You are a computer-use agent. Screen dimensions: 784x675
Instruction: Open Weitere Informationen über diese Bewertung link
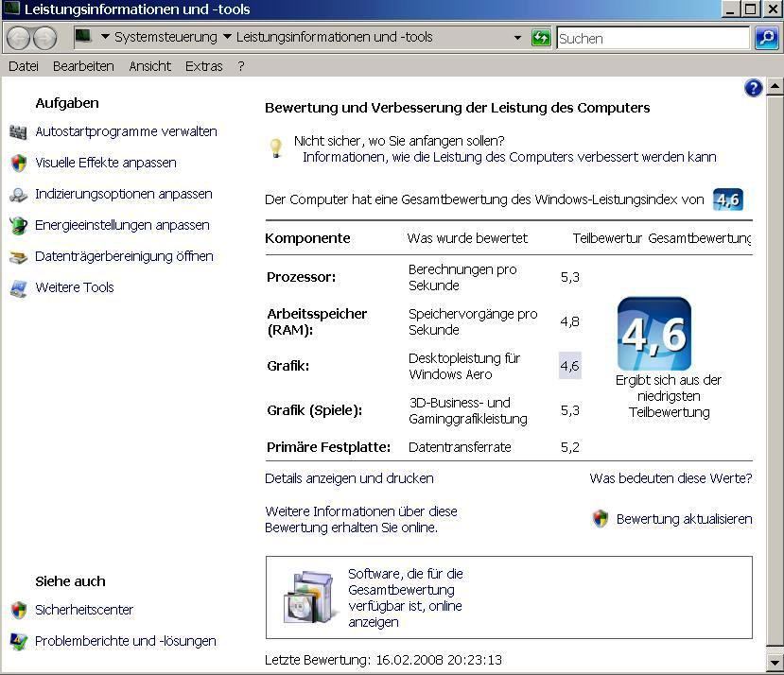361,520
